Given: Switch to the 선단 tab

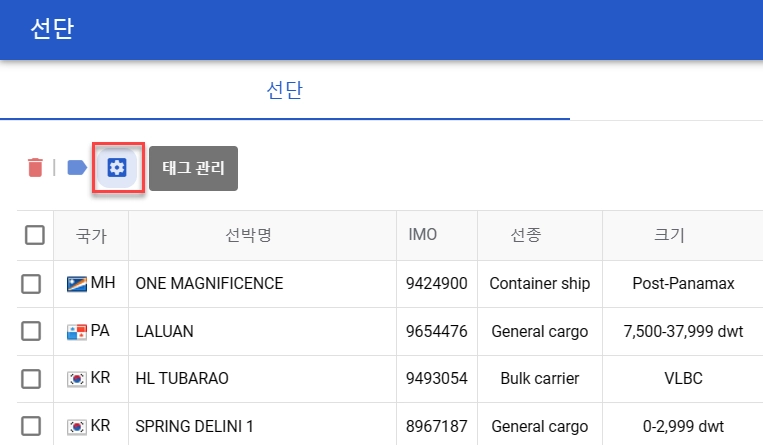Looking at the screenshot, I should pyautogui.click(x=285, y=91).
